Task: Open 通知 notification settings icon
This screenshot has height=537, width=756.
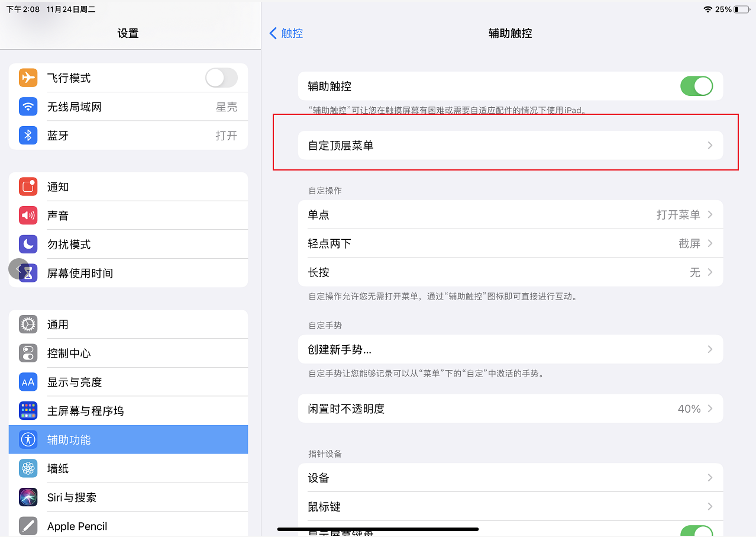Action: [x=28, y=186]
